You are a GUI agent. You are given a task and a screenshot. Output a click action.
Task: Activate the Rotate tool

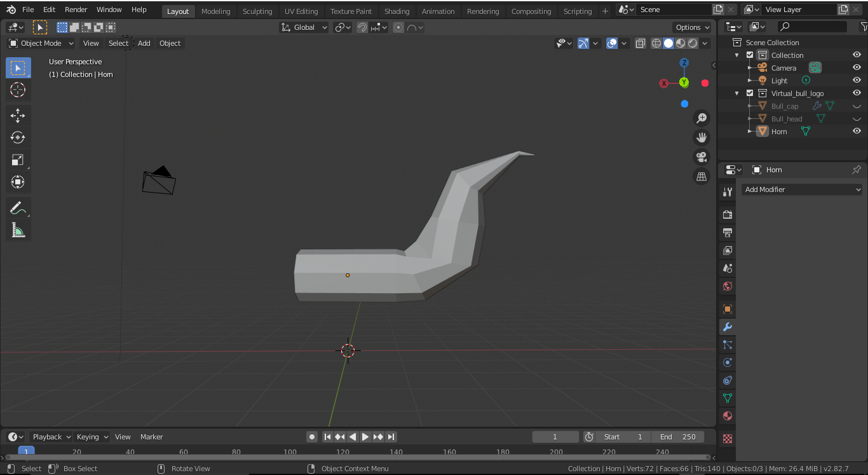pyautogui.click(x=18, y=137)
